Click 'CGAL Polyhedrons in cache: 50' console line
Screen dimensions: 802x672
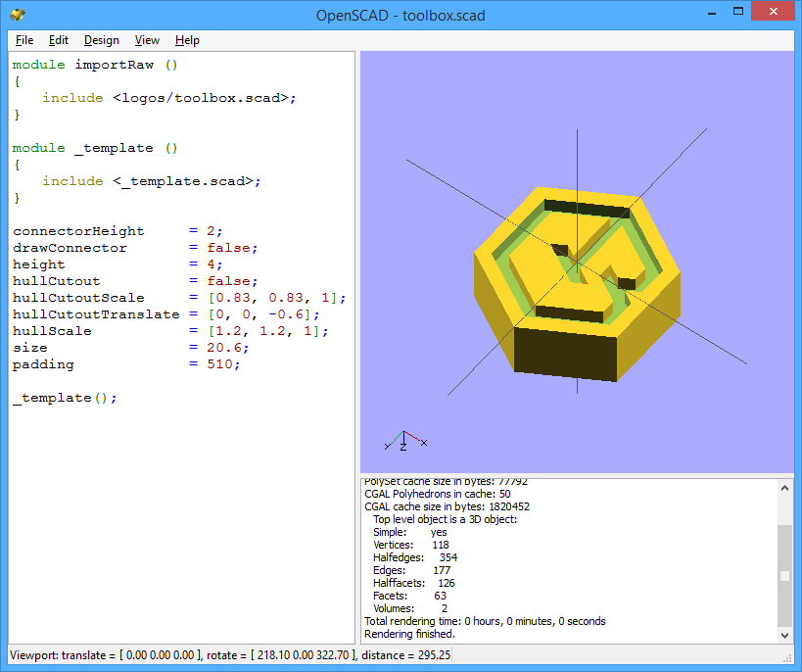click(x=438, y=494)
